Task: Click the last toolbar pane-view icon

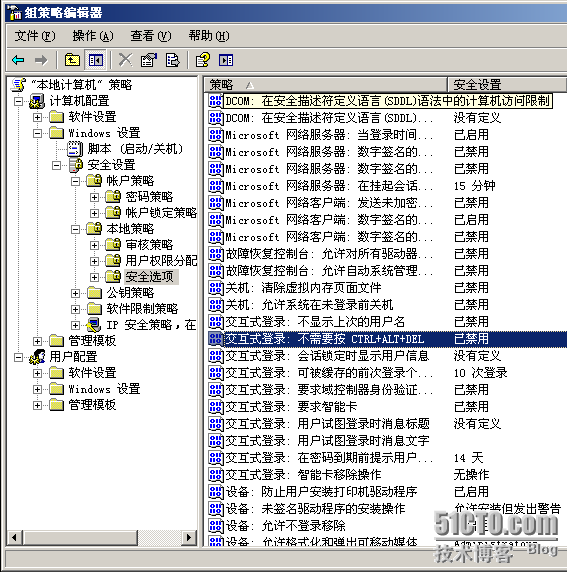Action: coord(226,60)
